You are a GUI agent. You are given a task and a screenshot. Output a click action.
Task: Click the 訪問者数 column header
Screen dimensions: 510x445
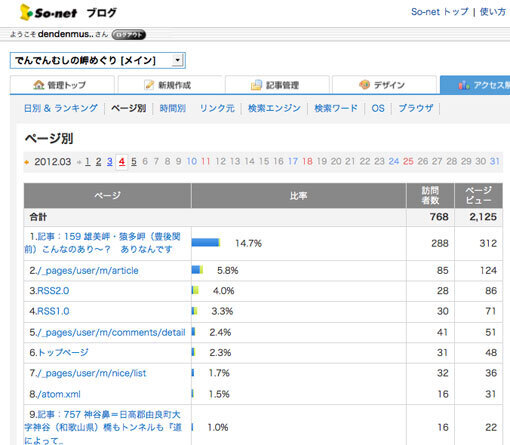430,196
